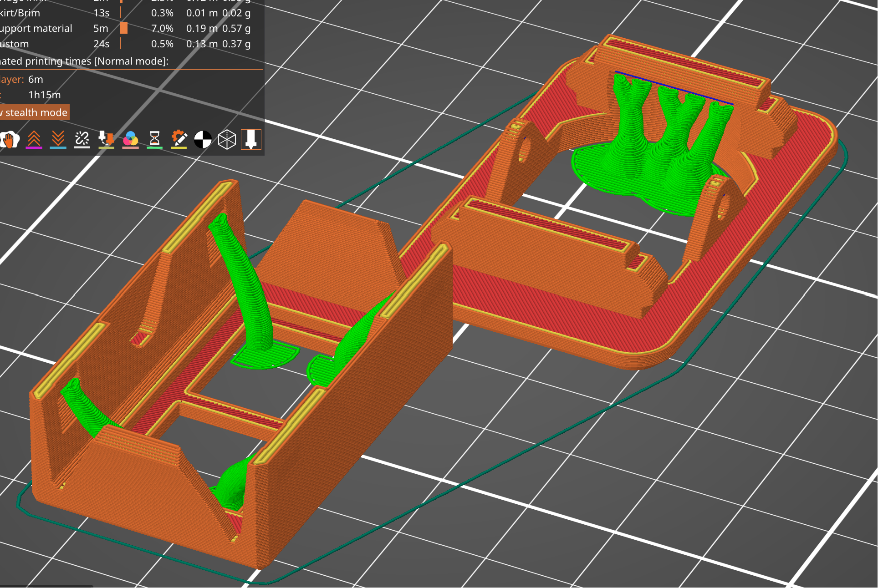Click the hand wipe icon in the legend

click(10, 140)
